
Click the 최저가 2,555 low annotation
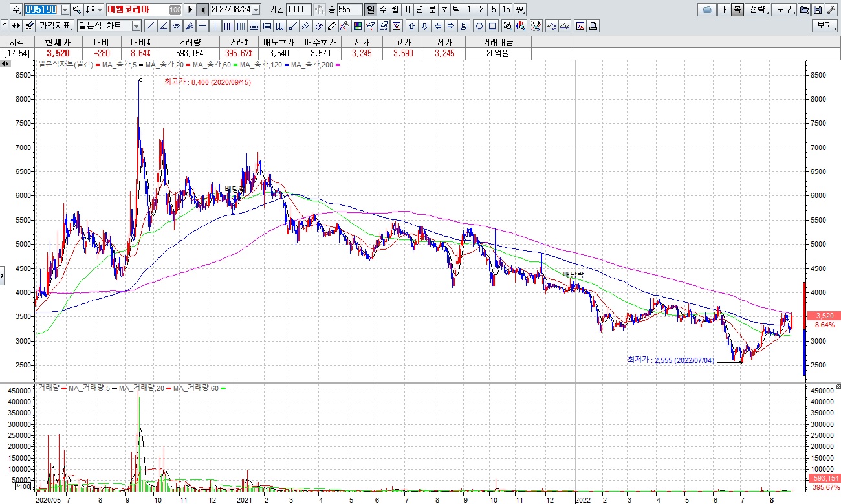click(x=670, y=360)
